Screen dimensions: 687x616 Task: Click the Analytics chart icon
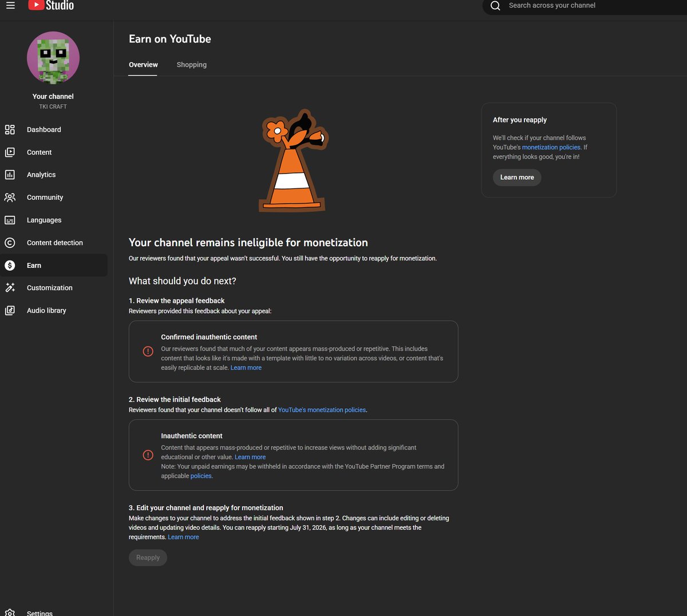(x=10, y=175)
